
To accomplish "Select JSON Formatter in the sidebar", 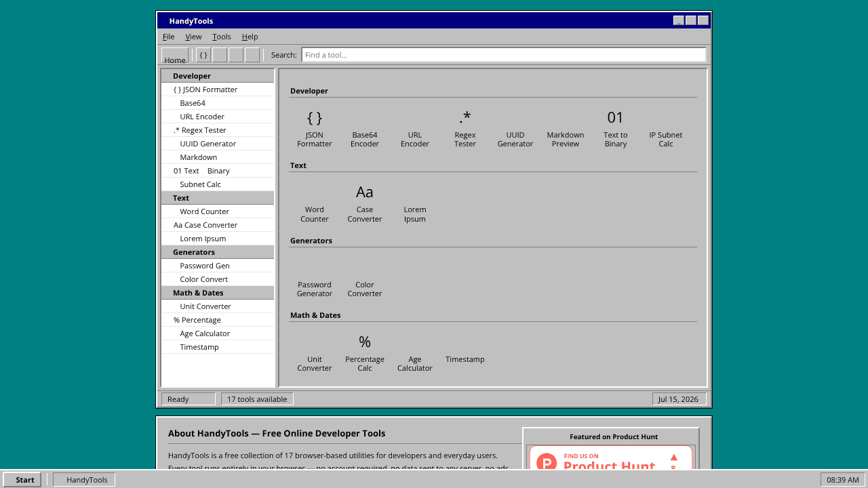I will click(x=218, y=89).
